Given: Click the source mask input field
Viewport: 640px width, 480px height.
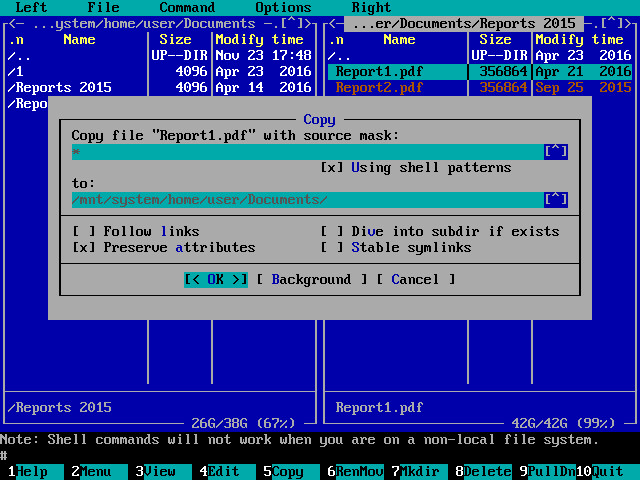Looking at the screenshot, I should tap(308, 152).
